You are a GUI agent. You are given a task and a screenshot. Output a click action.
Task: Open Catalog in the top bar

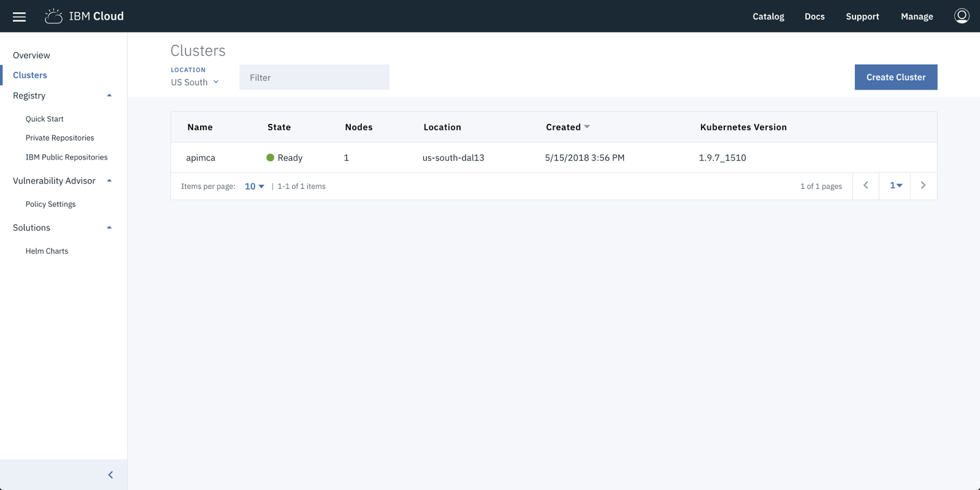click(x=768, y=17)
